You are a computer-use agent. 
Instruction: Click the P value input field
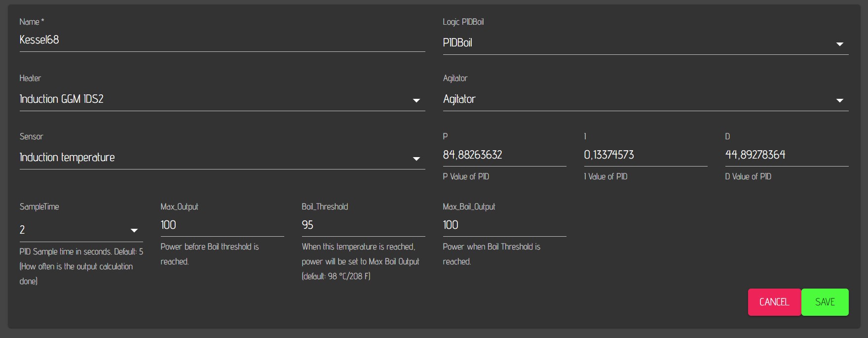[x=504, y=155]
